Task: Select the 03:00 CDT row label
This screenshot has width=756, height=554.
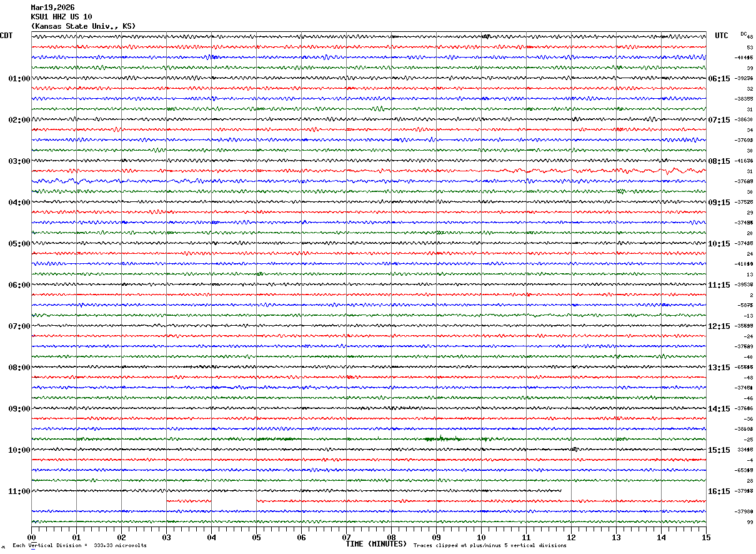Action: pyautogui.click(x=19, y=161)
